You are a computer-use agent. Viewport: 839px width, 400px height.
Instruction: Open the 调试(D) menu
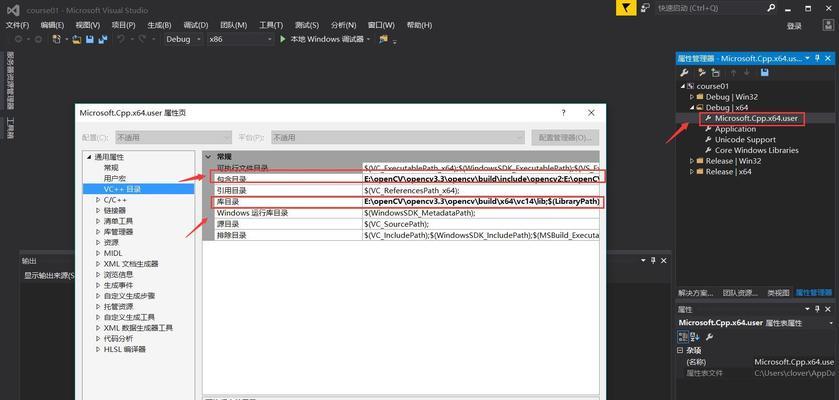point(195,25)
